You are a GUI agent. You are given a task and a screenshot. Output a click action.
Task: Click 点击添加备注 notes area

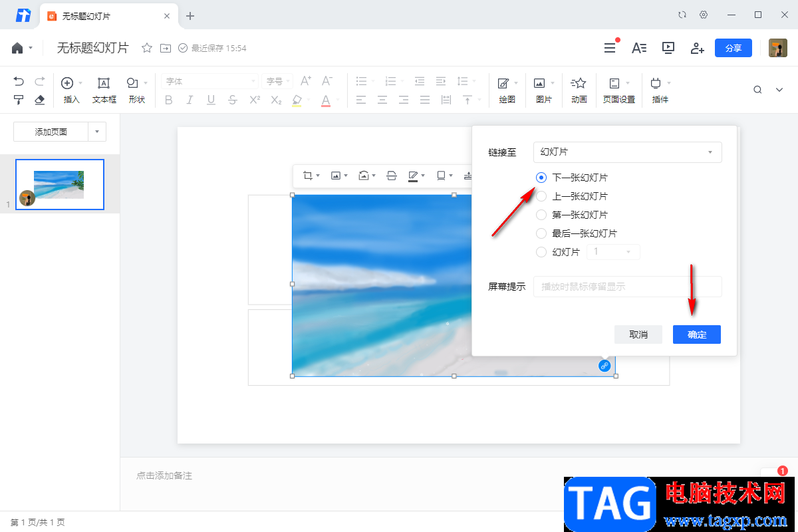pos(164,475)
